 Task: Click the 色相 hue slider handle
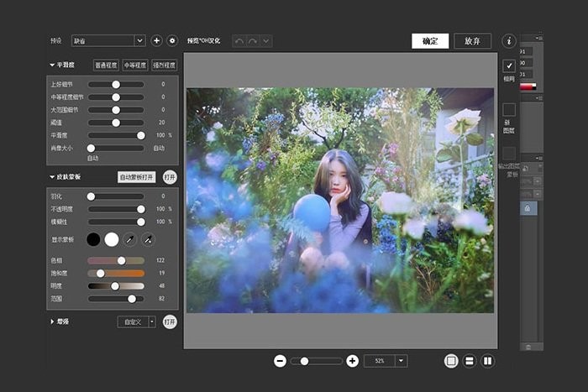pos(121,260)
